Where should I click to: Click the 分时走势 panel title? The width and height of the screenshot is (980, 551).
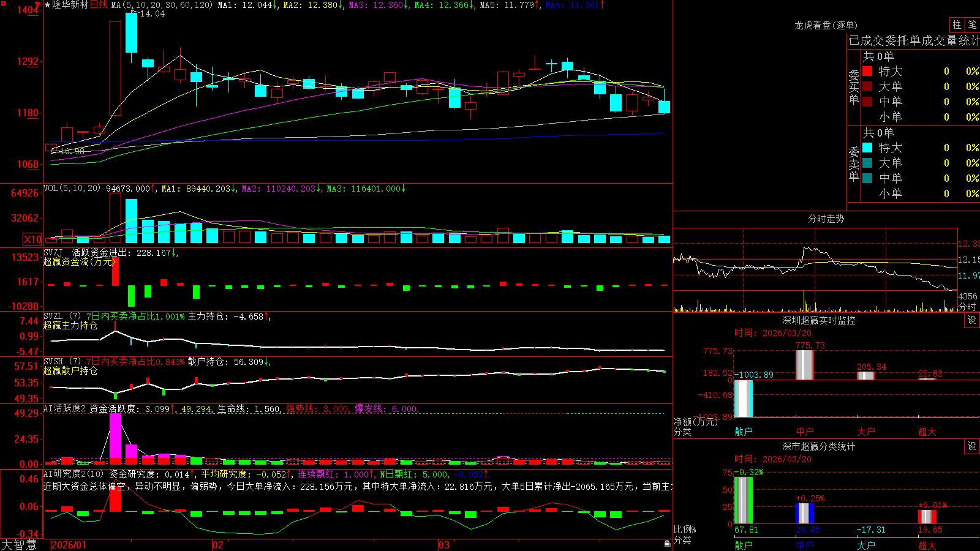[826, 219]
